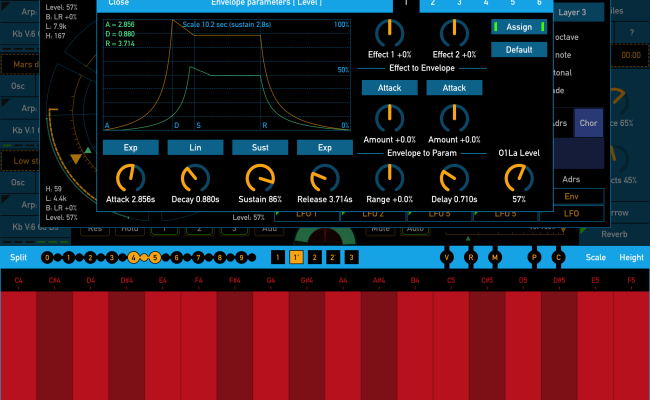Click the R keyboard control pin
The width and height of the screenshot is (650, 400).
(x=471, y=257)
